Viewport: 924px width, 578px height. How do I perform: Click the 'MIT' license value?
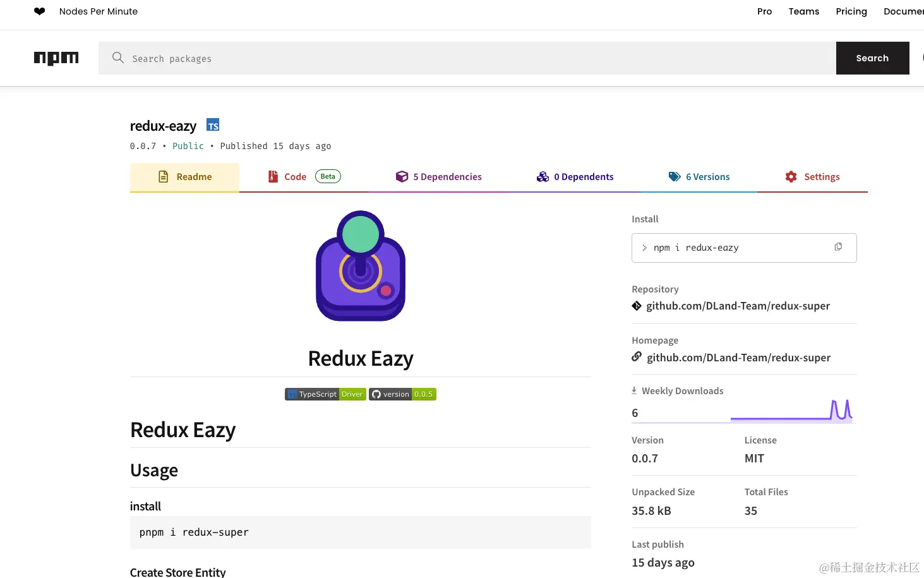click(754, 459)
